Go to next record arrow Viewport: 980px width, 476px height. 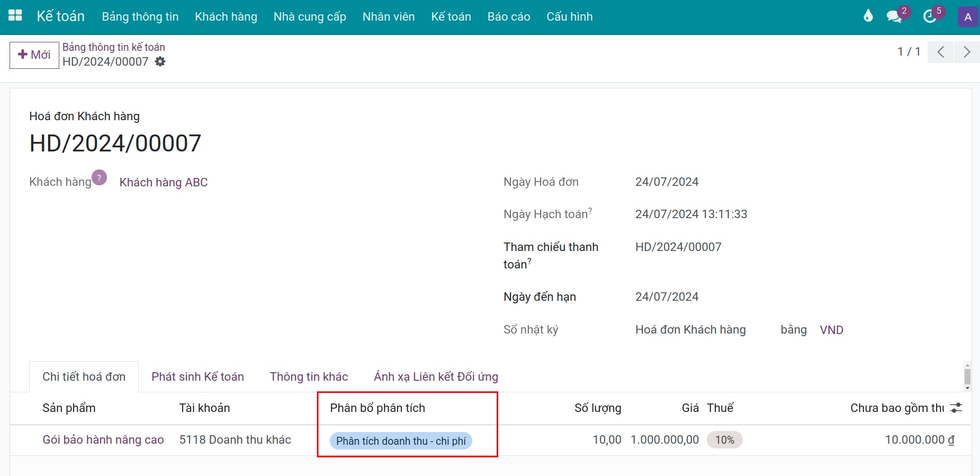click(967, 52)
